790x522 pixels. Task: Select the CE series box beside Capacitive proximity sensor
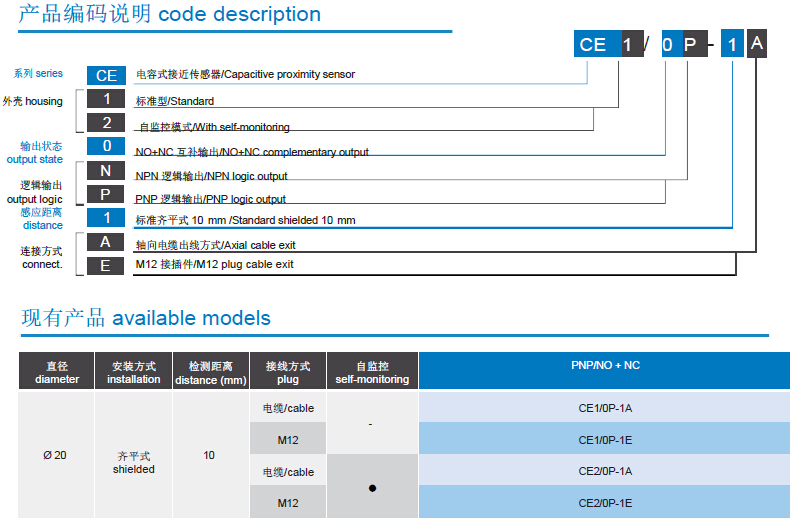pyautogui.click(x=106, y=75)
